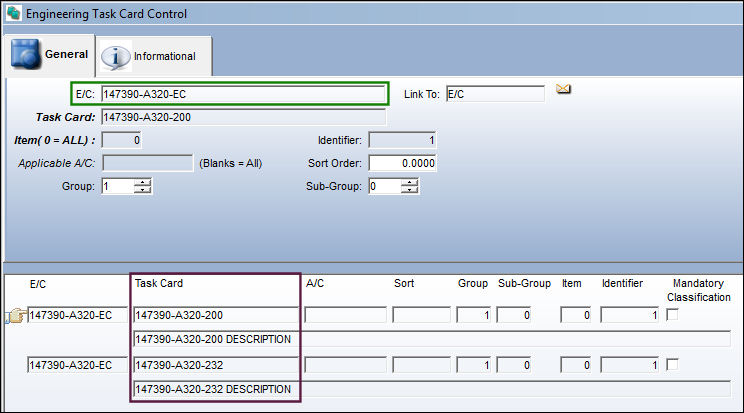Click the Engineering Task Card Control title icon
The height and width of the screenshot is (413, 744).
(13, 13)
